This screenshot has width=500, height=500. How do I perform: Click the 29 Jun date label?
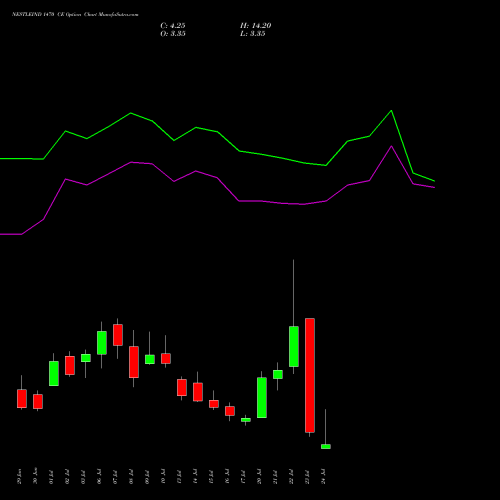20,476
